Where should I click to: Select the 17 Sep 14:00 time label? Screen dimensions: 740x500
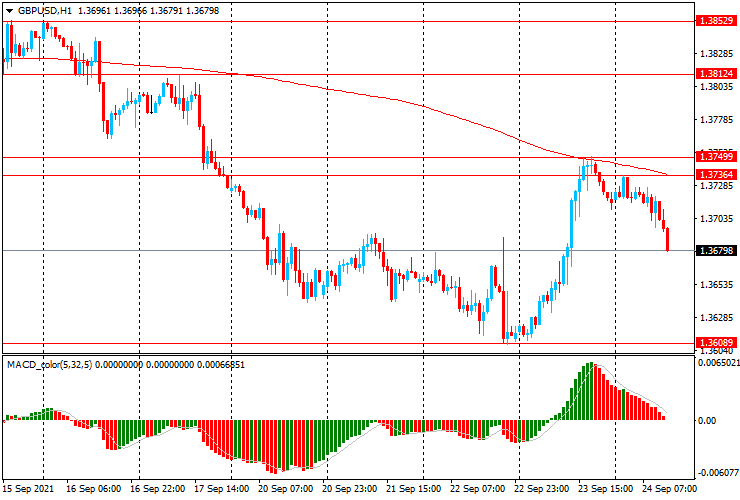click(222, 488)
